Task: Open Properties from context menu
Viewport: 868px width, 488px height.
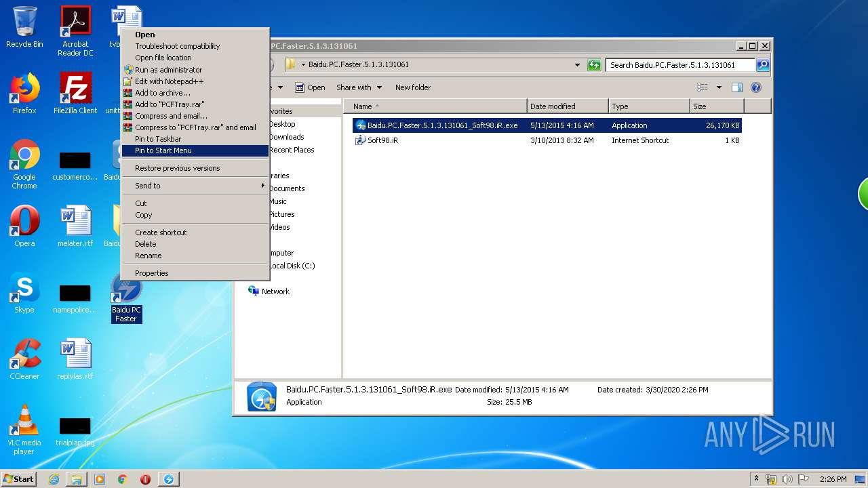Action: [x=195, y=273]
